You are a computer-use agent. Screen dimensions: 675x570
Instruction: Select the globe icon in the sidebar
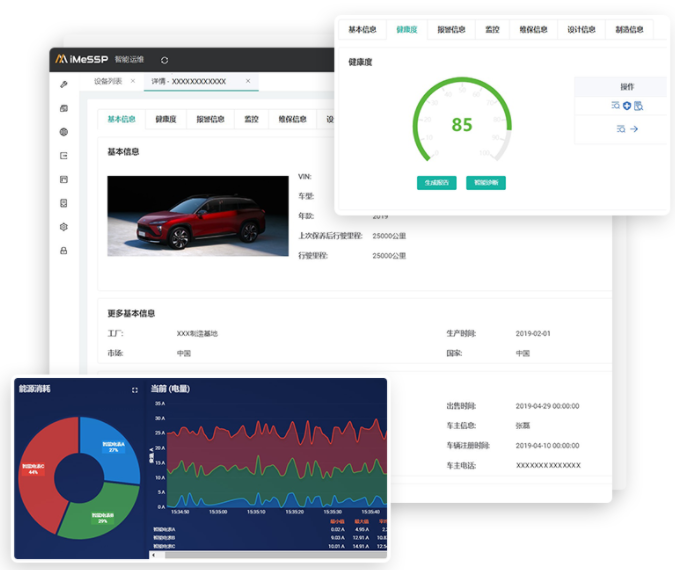pyautogui.click(x=64, y=132)
